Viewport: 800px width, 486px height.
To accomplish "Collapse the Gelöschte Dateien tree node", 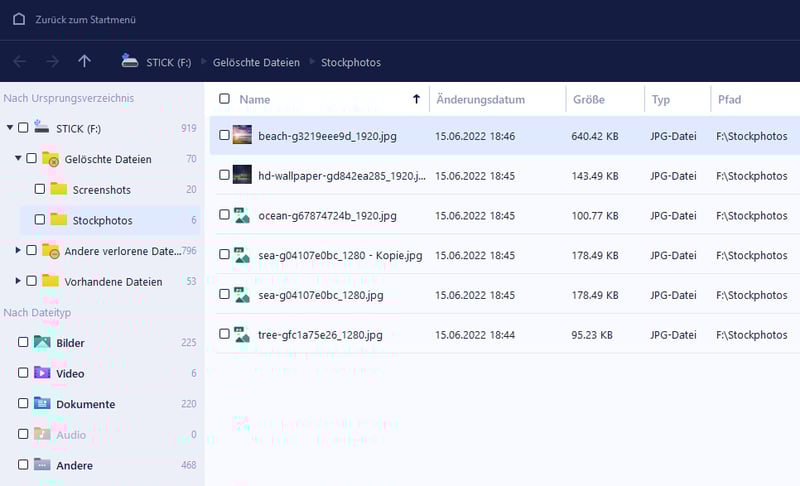I will pos(18,158).
